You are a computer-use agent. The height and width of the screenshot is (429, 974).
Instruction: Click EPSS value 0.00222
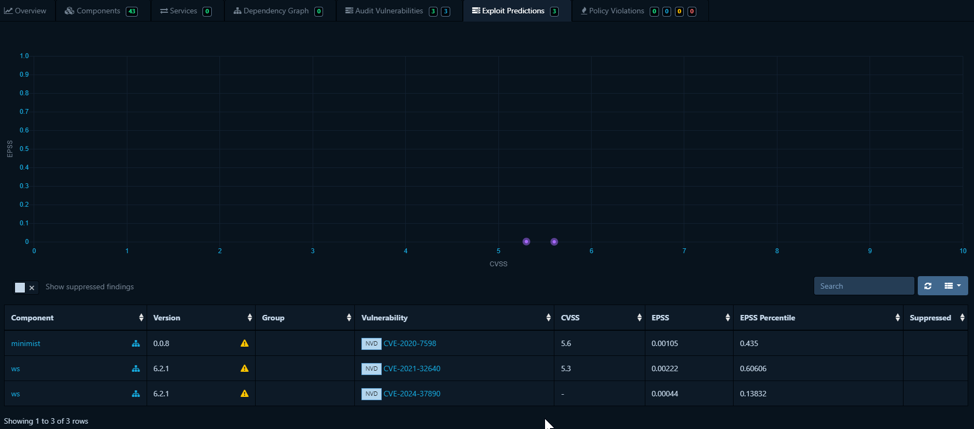[x=663, y=369]
